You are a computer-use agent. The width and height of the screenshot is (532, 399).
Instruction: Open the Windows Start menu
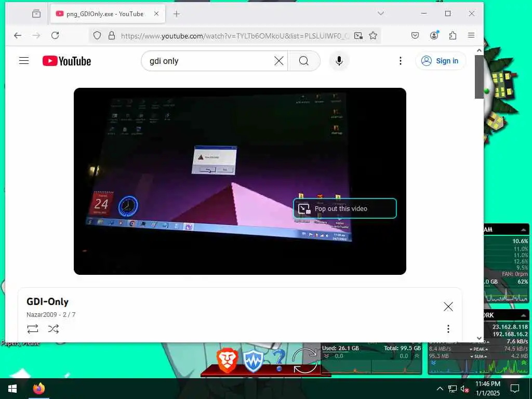[12, 389]
